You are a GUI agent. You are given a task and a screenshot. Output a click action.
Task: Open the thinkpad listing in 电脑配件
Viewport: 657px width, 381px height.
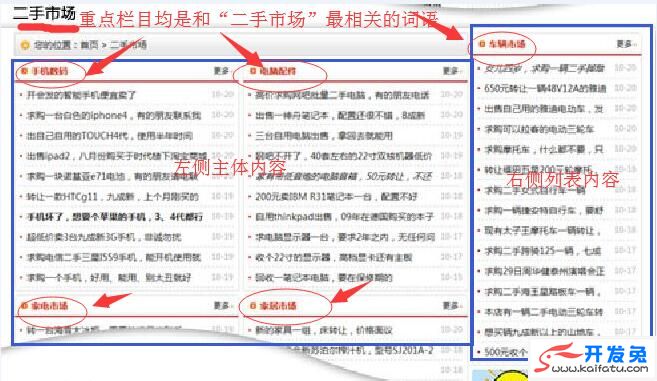pyautogui.click(x=344, y=217)
